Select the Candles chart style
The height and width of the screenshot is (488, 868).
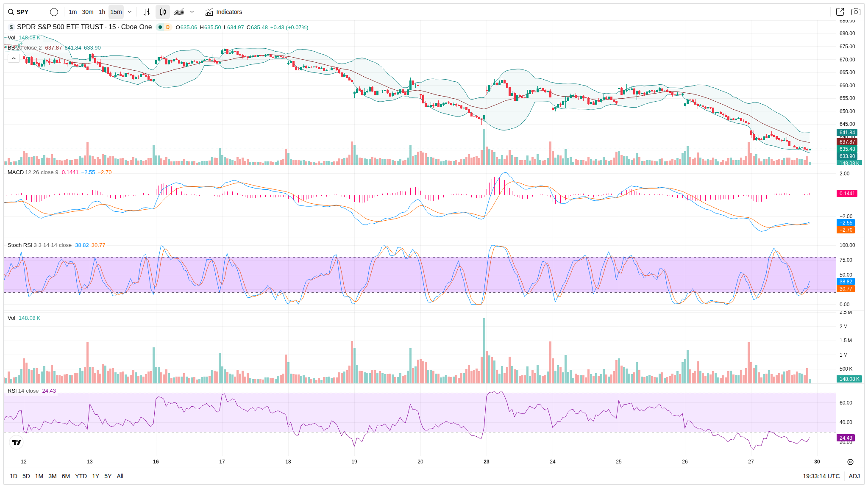163,12
